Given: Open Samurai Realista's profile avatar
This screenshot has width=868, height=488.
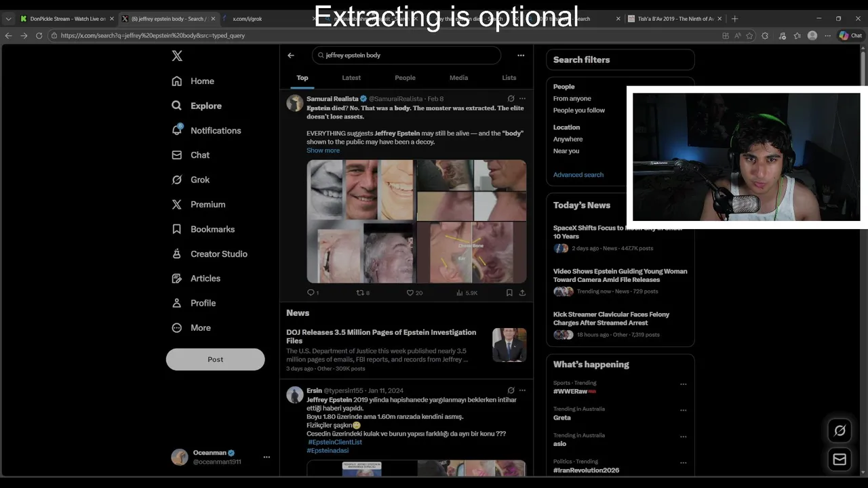Looking at the screenshot, I should (x=294, y=103).
